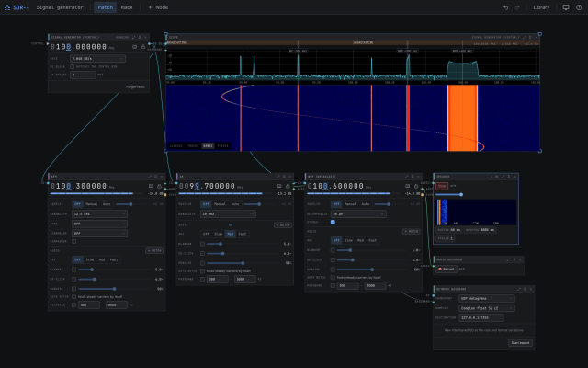588x368 pixels.
Task: Click the lock icon in the NFM panel
Action: (x=159, y=186)
